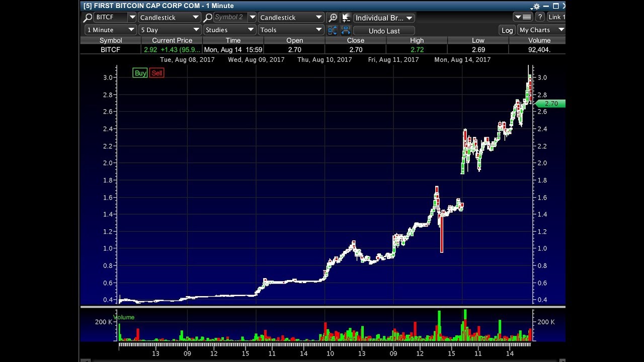Activate the zoom-in magnifier tool
The height and width of the screenshot is (362, 644).
point(333,18)
